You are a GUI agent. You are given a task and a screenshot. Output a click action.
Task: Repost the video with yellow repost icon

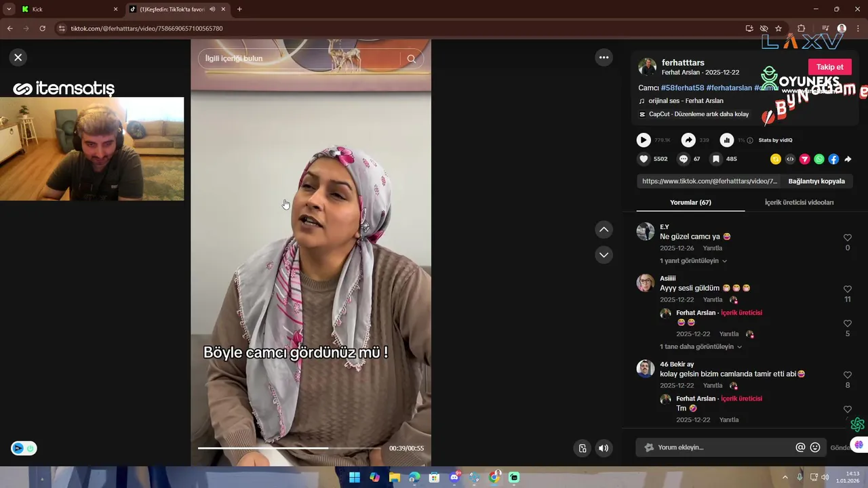tap(776, 159)
